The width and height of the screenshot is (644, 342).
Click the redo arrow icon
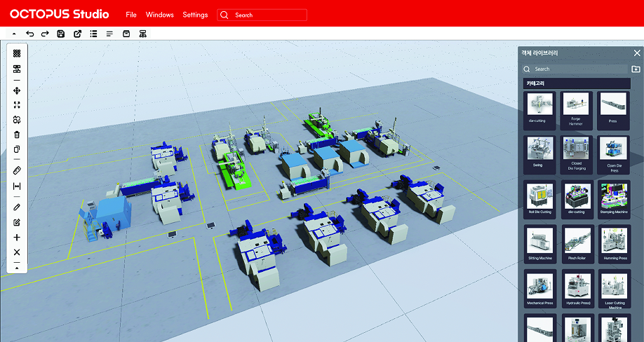point(45,34)
